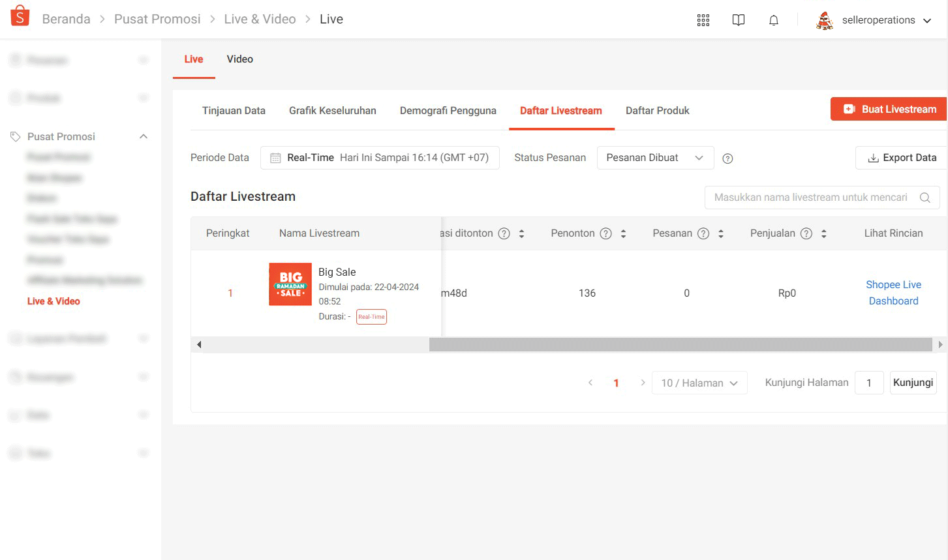This screenshot has height=560, width=948.
Task: Click the Shopee logo icon
Action: (x=20, y=16)
